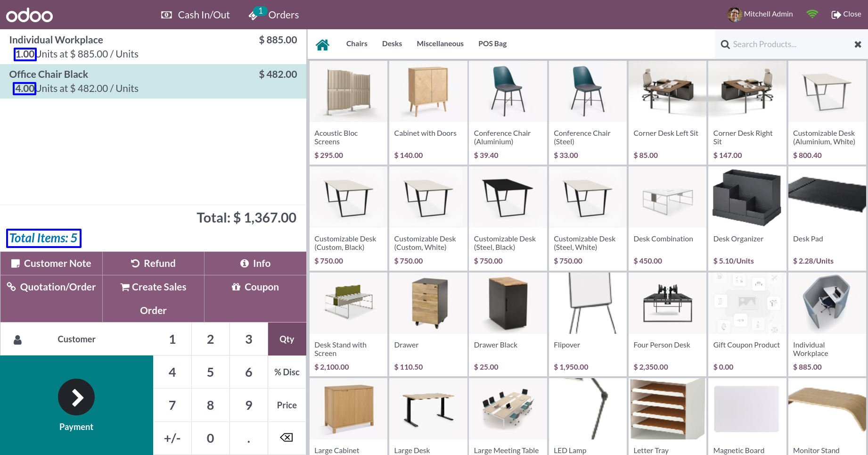The image size is (868, 455).
Task: Start a Refund
Action: 153,264
